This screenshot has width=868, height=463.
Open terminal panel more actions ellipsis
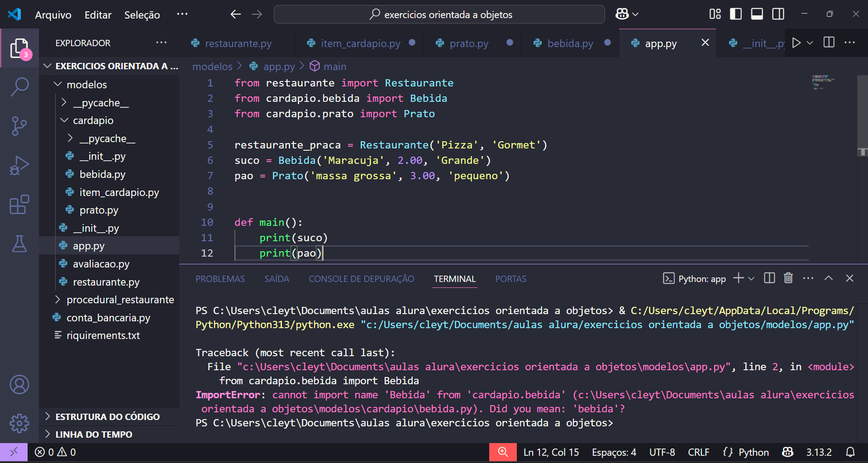click(808, 278)
